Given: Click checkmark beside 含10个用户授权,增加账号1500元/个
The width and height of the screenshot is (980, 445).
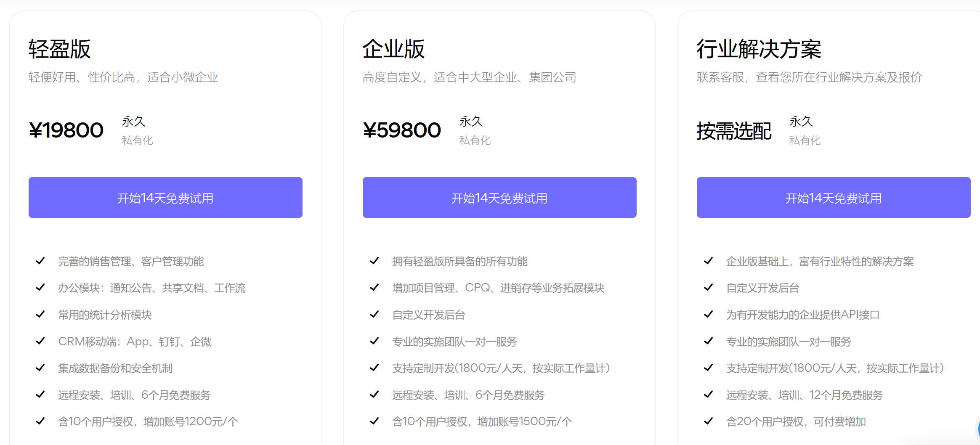Looking at the screenshot, I should (374, 421).
